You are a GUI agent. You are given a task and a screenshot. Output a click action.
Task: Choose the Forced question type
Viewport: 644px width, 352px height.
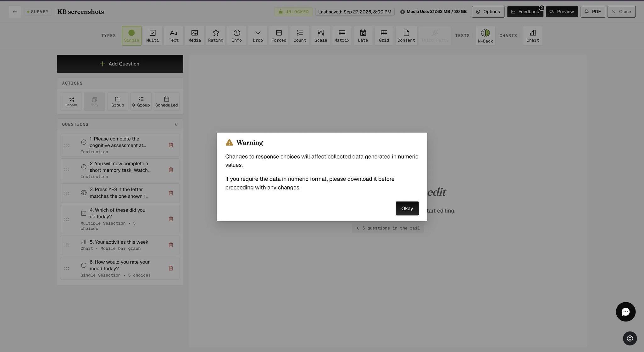click(279, 36)
